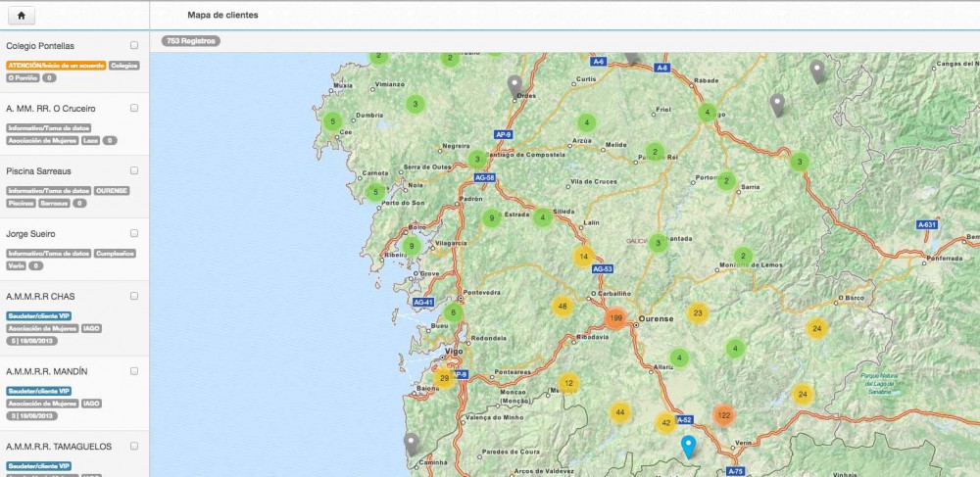Open the A.M.M.R.R. MANDÍN client entry
This screenshot has height=477, width=980.
46,372
